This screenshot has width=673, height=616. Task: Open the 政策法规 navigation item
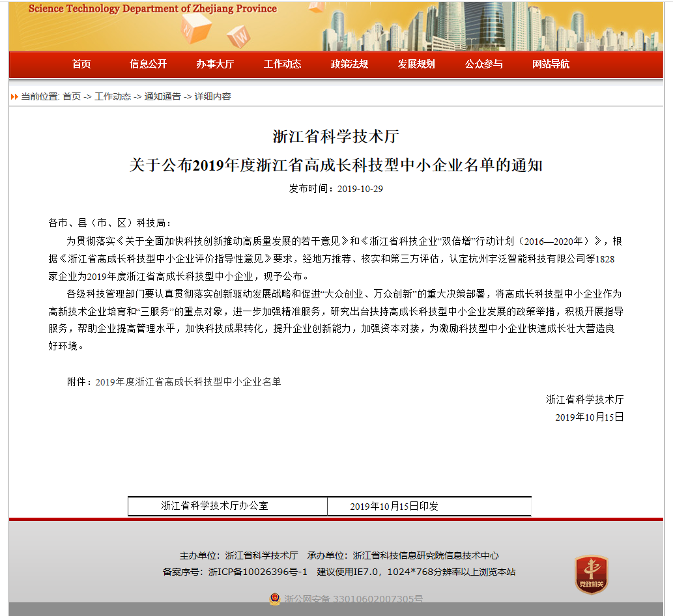pyautogui.click(x=349, y=64)
